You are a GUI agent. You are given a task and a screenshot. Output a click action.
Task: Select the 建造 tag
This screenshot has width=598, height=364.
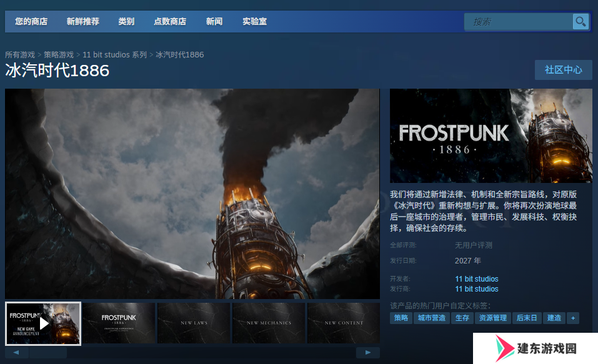pos(554,318)
